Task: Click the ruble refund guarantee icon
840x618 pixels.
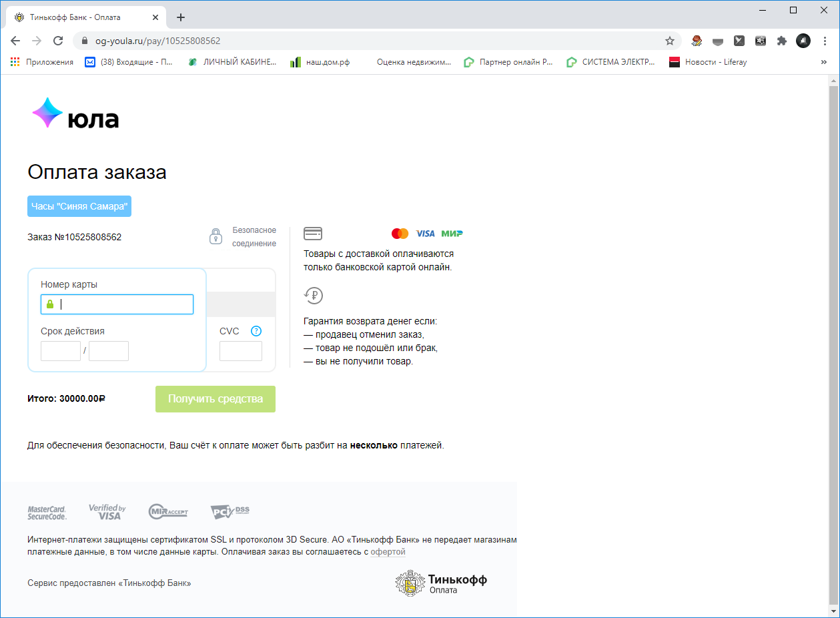Action: (x=313, y=295)
